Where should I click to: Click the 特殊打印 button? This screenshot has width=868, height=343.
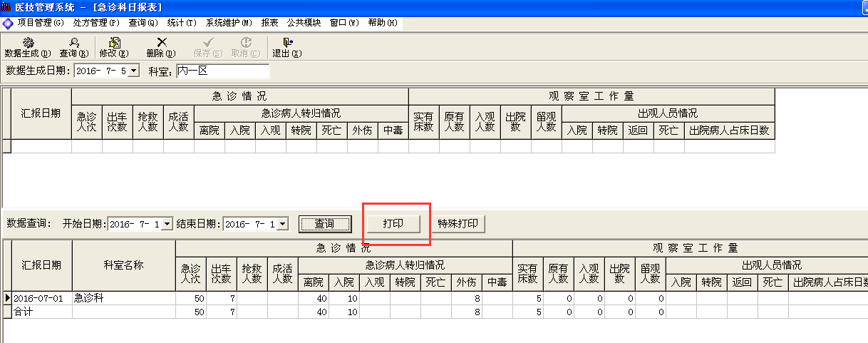pyautogui.click(x=458, y=224)
